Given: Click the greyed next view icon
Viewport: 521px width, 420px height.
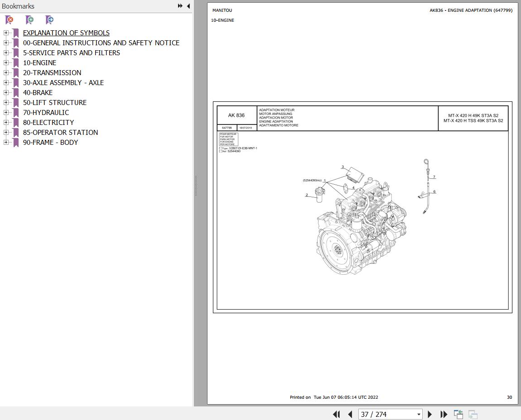Looking at the screenshot, I should [473, 414].
